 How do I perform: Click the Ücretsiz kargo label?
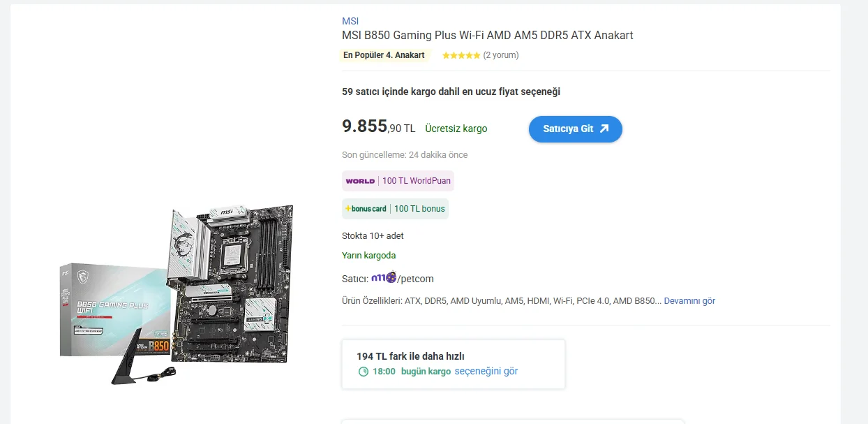click(x=456, y=129)
